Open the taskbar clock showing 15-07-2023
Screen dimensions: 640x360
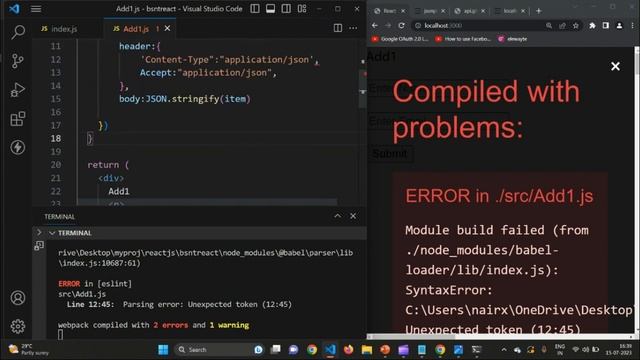point(619,349)
